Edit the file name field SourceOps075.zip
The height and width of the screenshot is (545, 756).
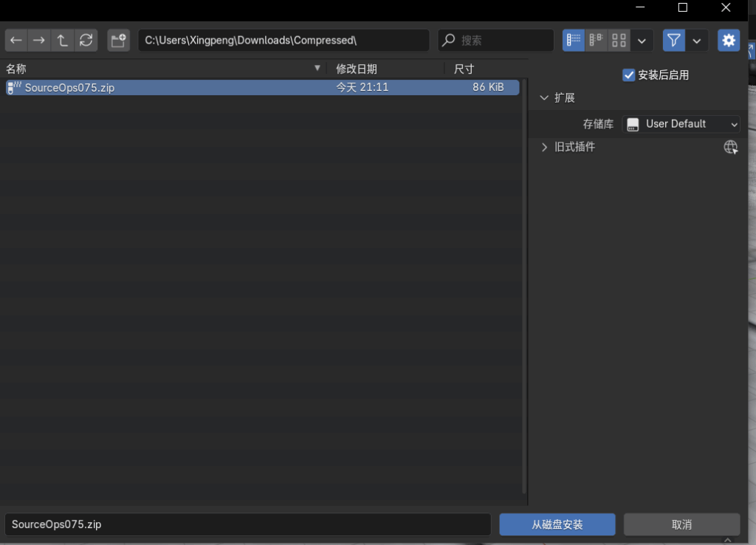(248, 524)
